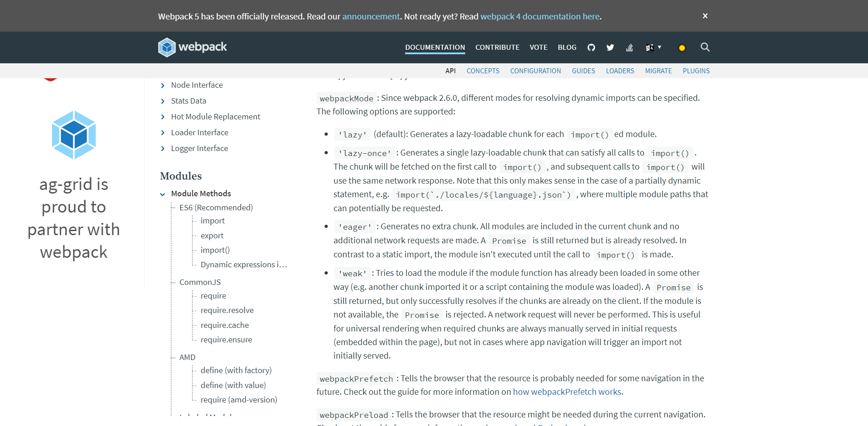This screenshot has height=426, width=868.
Task: Jump to define (with factory) anchor
Action: 236,370
